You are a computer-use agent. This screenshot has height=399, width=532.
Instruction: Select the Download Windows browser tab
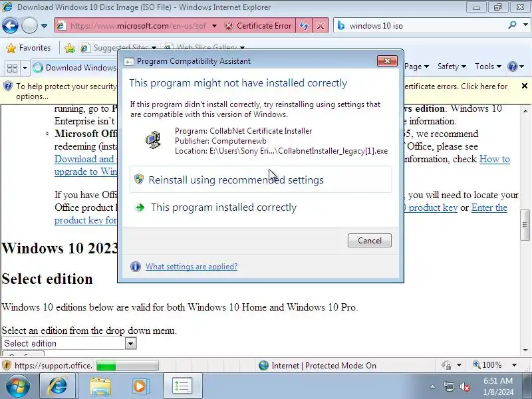pyautogui.click(x=74, y=68)
